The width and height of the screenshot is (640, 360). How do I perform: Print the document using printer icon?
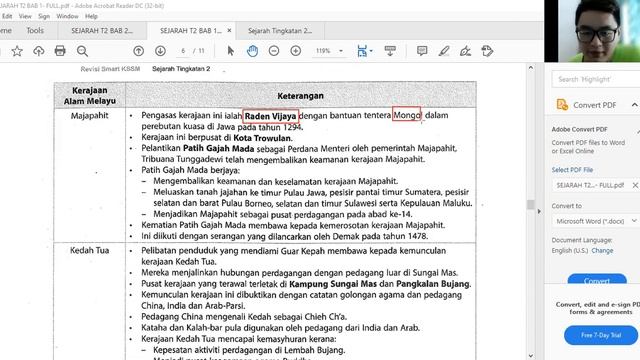tap(60, 51)
